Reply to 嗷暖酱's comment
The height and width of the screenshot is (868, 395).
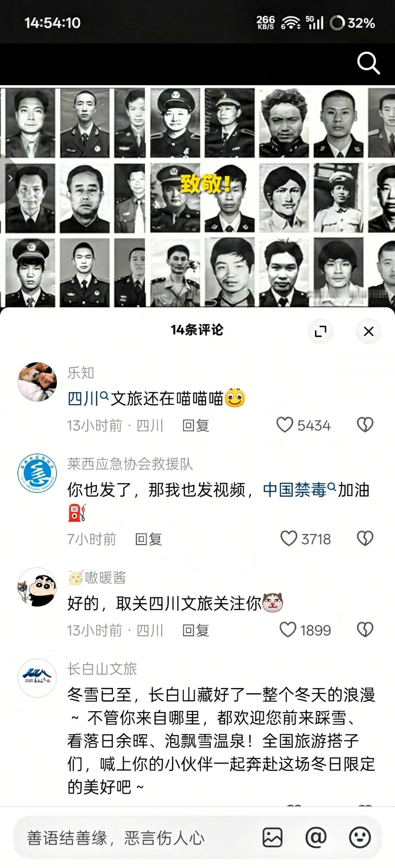pyautogui.click(x=195, y=630)
